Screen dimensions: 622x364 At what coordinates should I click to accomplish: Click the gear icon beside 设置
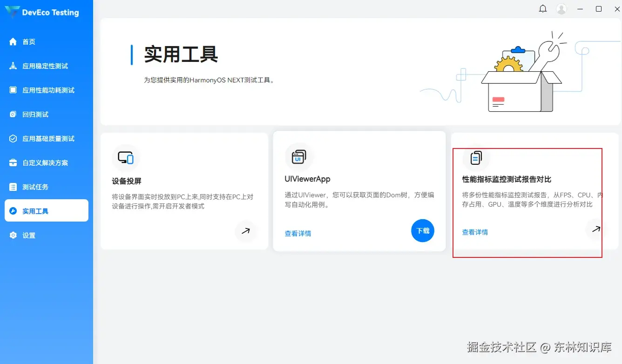[13, 236]
